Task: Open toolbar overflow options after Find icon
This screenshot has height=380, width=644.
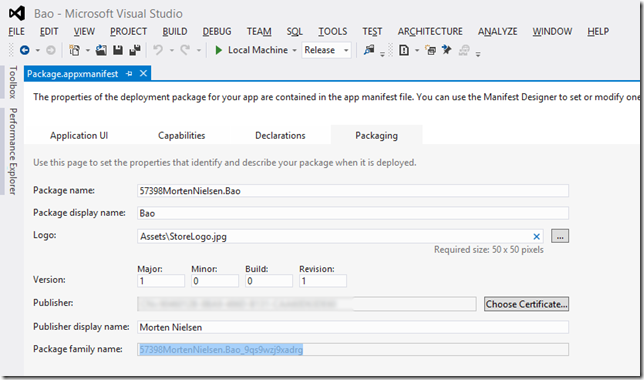Action: point(382,53)
